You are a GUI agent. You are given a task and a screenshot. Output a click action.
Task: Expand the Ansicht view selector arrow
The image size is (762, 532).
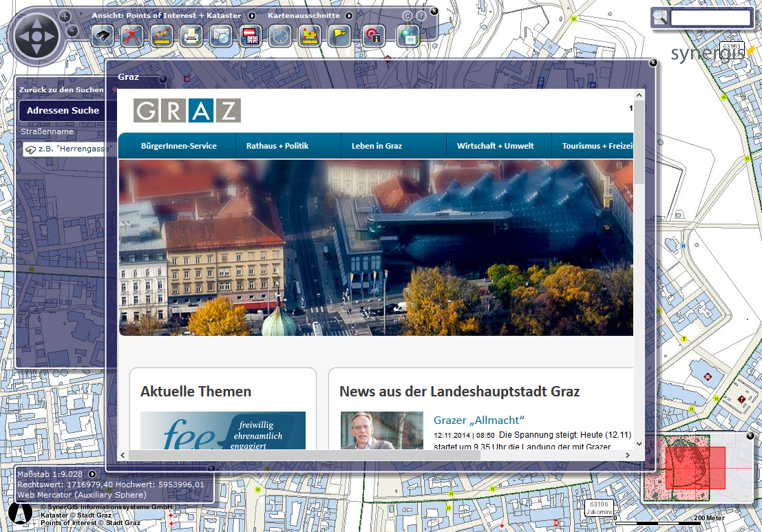pyautogui.click(x=252, y=16)
